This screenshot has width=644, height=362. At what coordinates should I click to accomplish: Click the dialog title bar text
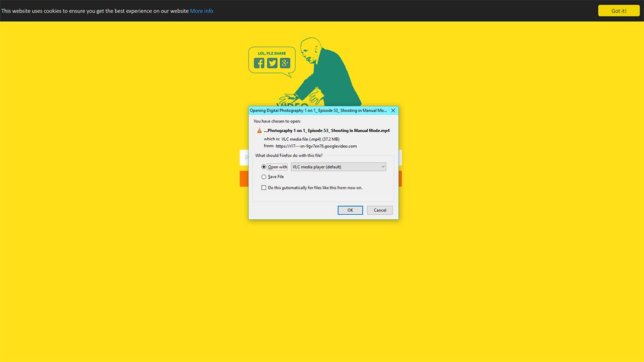click(318, 111)
